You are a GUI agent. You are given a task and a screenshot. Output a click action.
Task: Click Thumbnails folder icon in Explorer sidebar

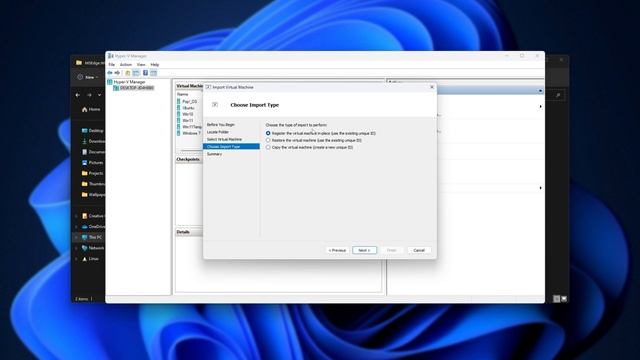(x=84, y=184)
